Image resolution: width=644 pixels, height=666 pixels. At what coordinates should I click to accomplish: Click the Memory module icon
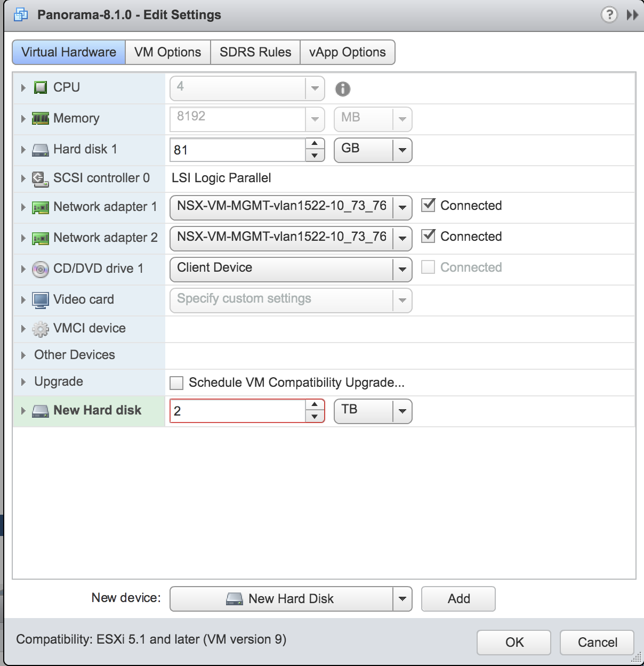[41, 118]
